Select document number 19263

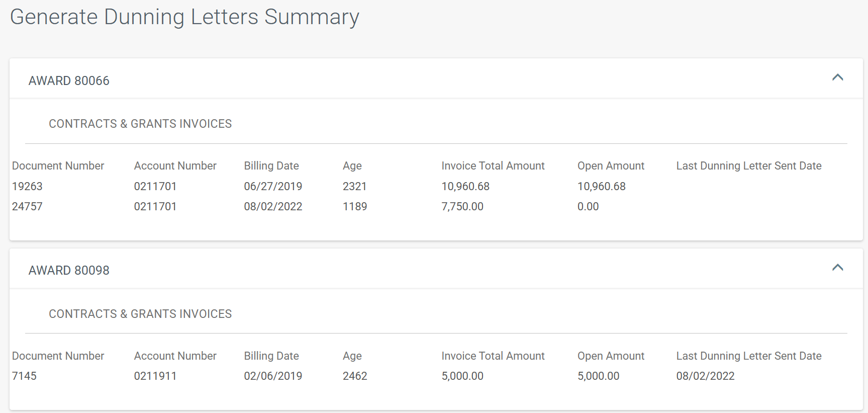[x=27, y=187]
